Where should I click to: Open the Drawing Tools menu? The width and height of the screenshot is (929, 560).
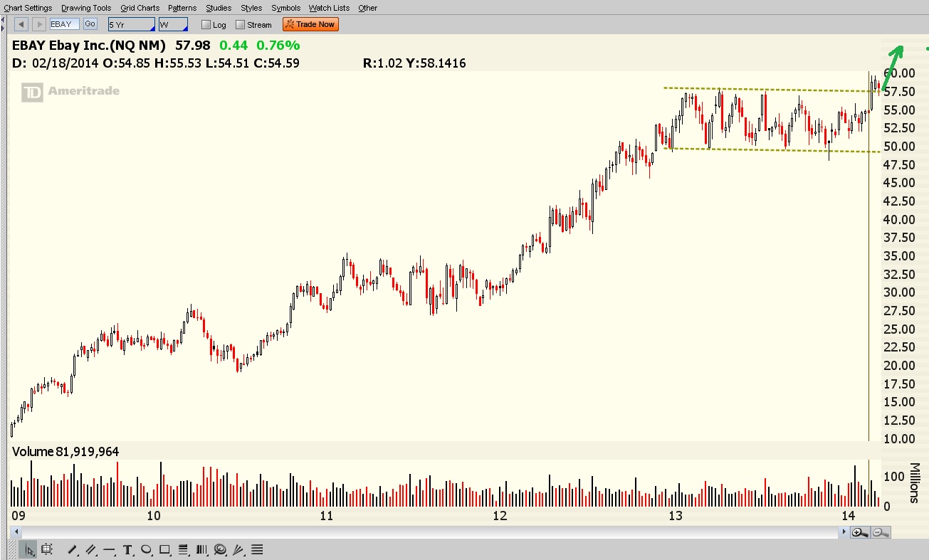click(86, 8)
